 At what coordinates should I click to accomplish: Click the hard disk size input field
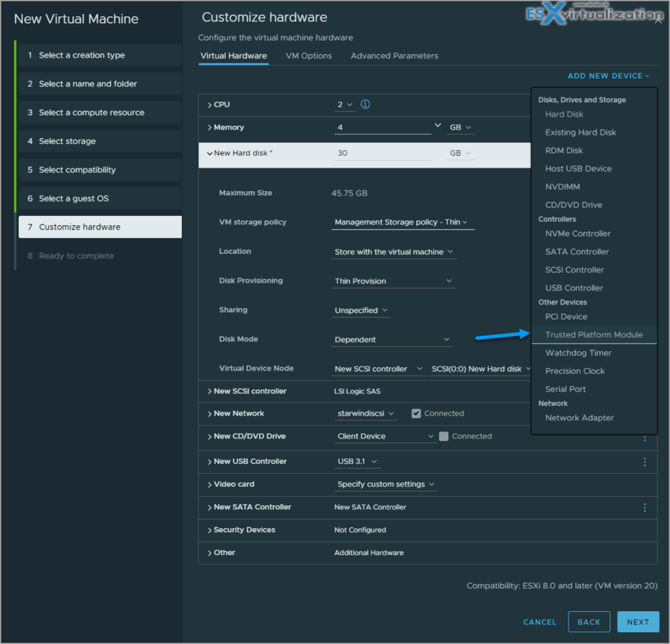tap(383, 152)
